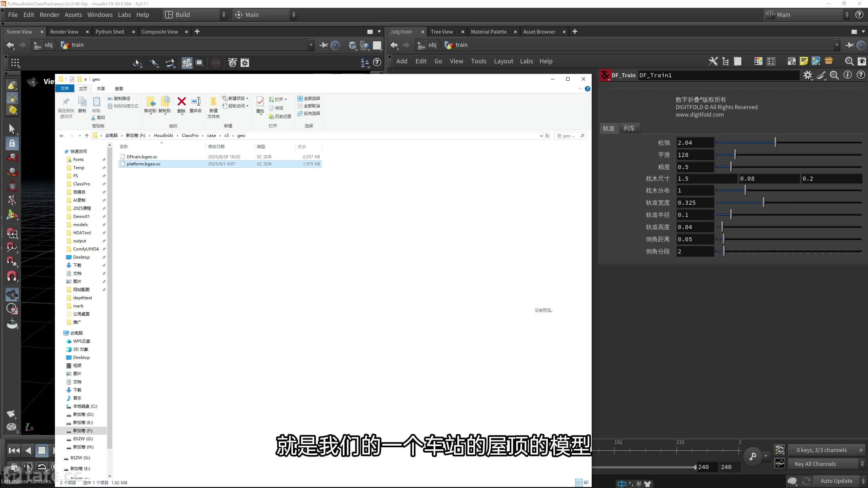
Task: Click the jump to first frame button
Action: coord(14,450)
